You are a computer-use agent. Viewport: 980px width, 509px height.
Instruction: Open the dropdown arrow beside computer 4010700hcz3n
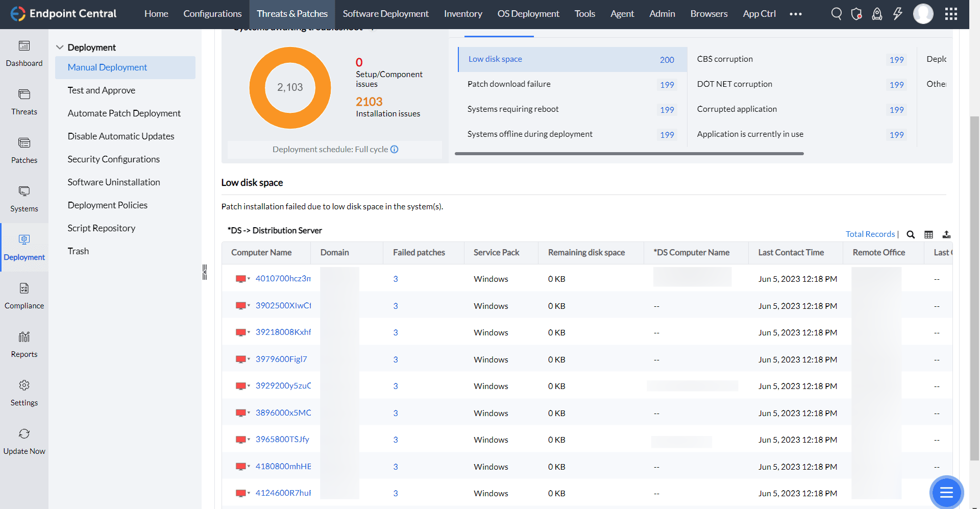click(x=249, y=279)
